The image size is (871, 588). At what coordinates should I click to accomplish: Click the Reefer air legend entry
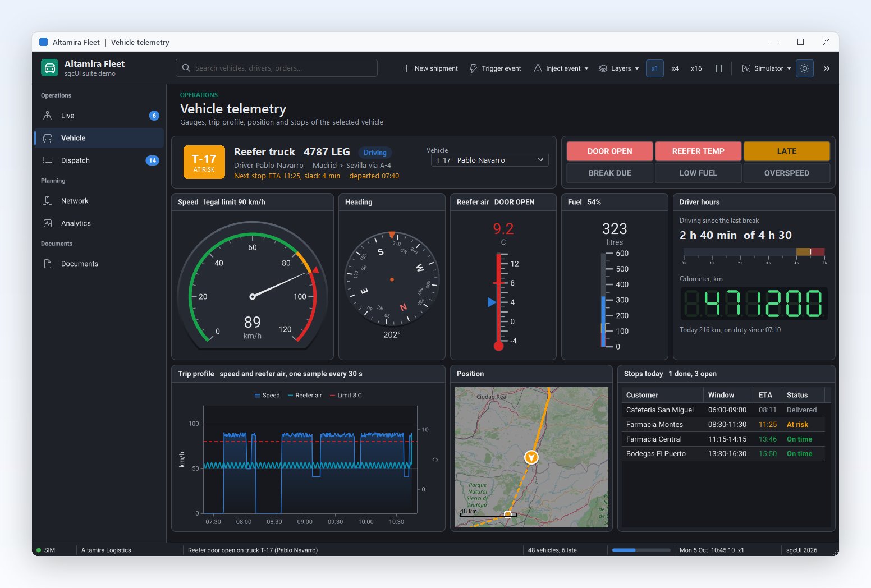(x=305, y=396)
